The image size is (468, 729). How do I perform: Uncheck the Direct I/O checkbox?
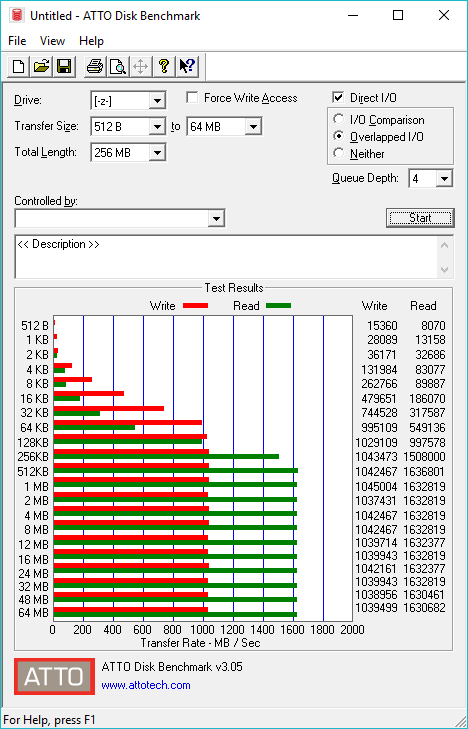tap(338, 98)
